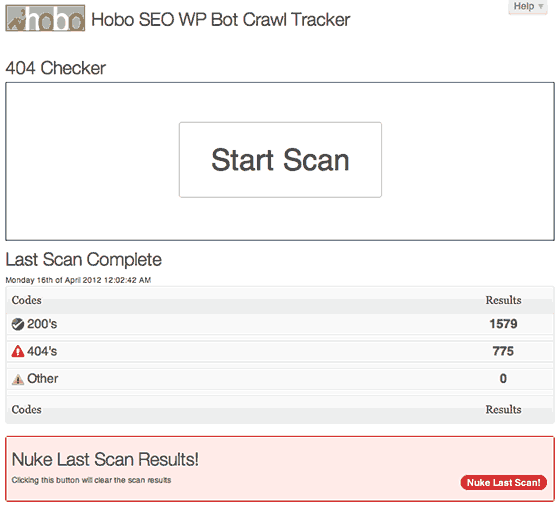Image resolution: width=560 pixels, height=511 pixels.
Task: Click the Codes header at table top
Action: coord(26,300)
